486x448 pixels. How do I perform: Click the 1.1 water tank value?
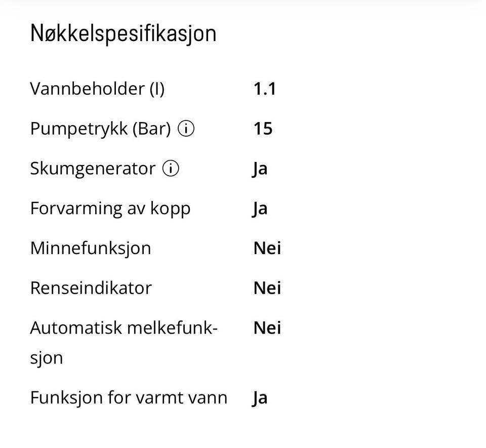click(264, 89)
